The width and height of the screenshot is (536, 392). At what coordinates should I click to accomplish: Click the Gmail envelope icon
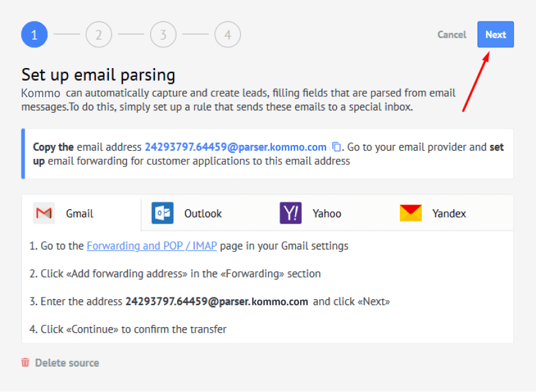[44, 213]
